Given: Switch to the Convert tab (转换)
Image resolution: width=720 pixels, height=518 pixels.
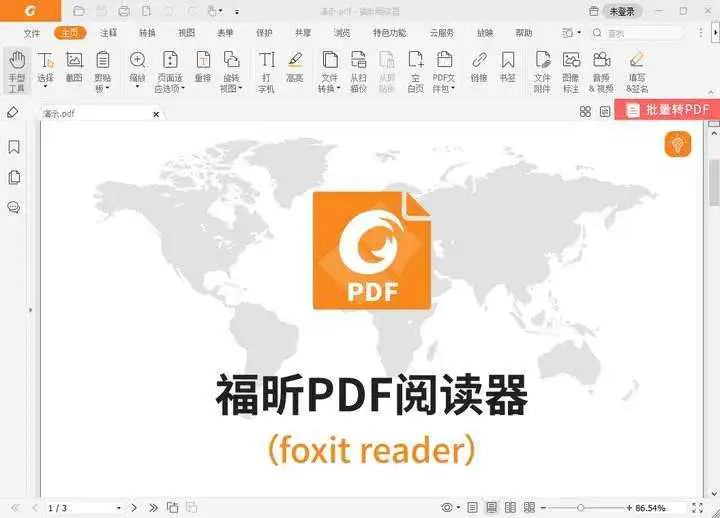Looking at the screenshot, I should [147, 33].
